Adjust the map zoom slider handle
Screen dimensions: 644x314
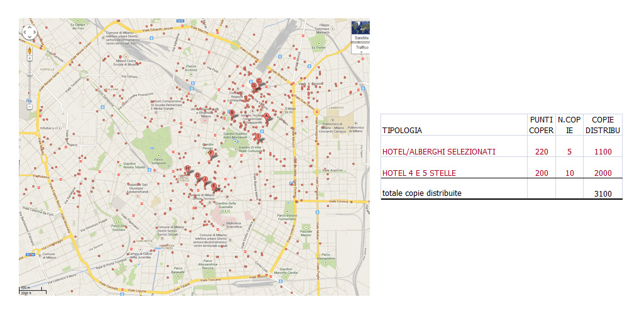30,74
